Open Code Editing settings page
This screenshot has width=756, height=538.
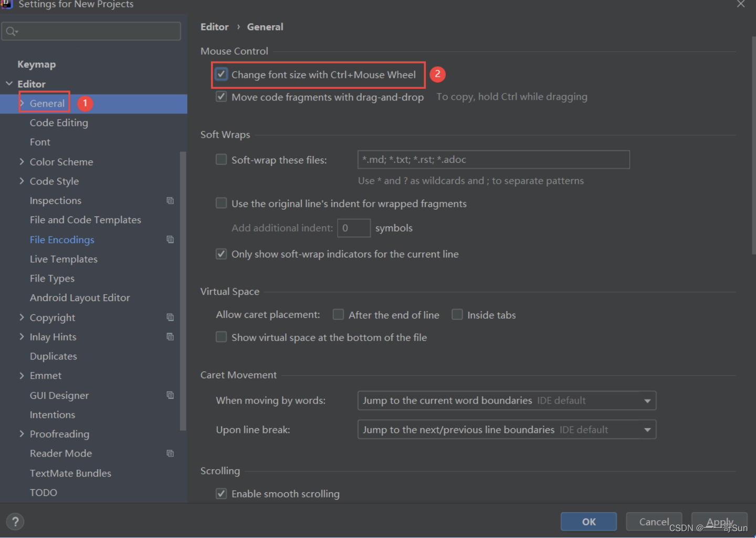click(59, 122)
